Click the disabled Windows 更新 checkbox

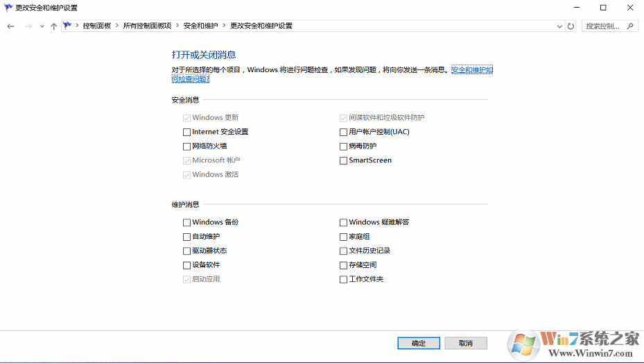pyautogui.click(x=186, y=118)
